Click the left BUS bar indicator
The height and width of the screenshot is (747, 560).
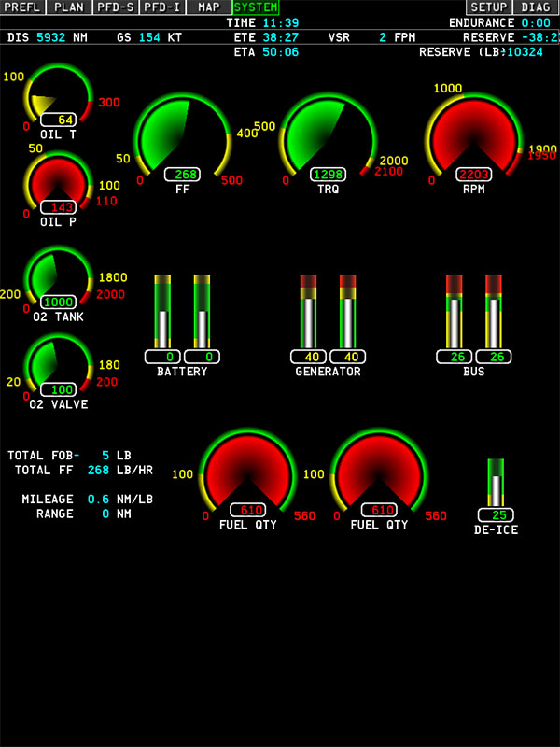pos(455,312)
